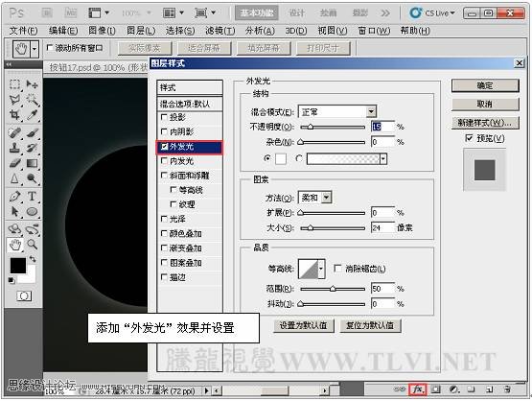532x401 pixels.
Task: Open the 混合模式 blend mode dropdown
Action: [x=372, y=111]
